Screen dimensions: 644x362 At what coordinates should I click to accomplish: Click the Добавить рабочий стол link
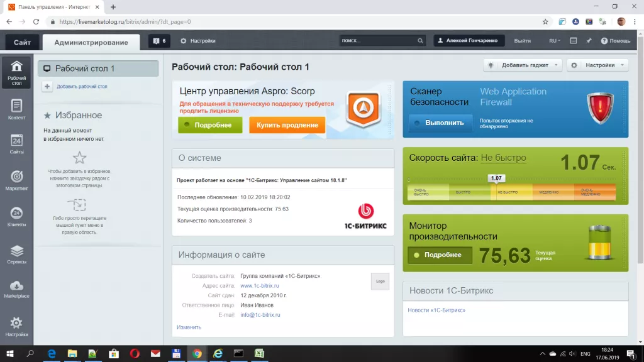(82, 87)
